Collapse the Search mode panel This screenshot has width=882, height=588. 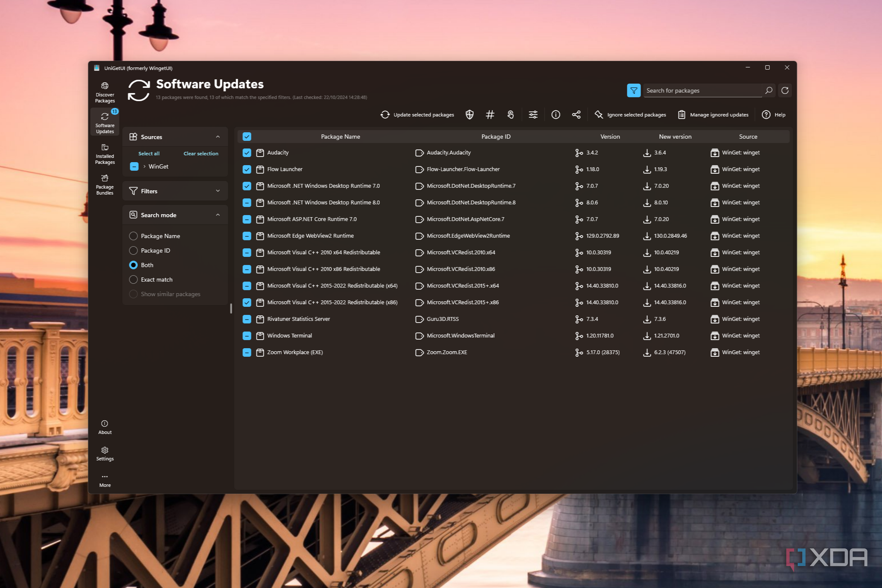coord(218,215)
